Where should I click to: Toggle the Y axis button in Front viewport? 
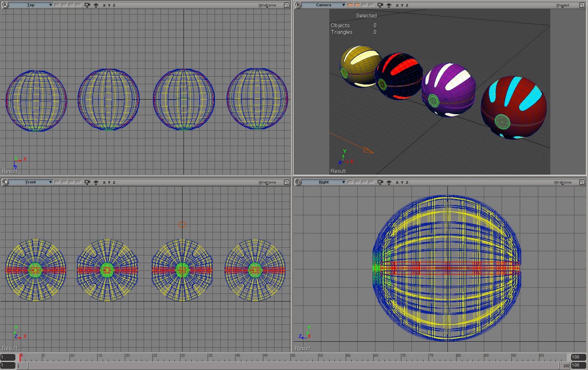(109, 182)
